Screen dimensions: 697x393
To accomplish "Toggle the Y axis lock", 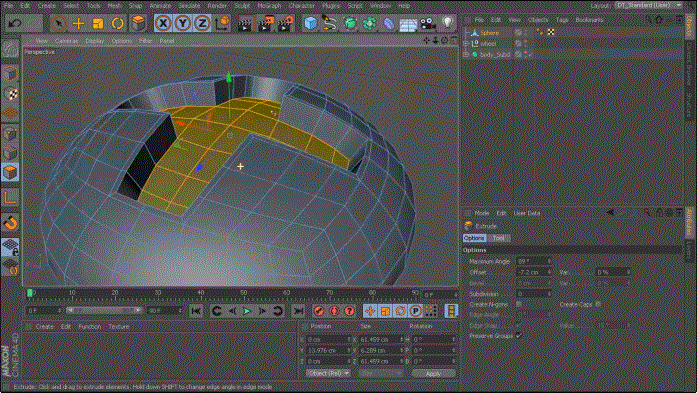I will [x=183, y=23].
